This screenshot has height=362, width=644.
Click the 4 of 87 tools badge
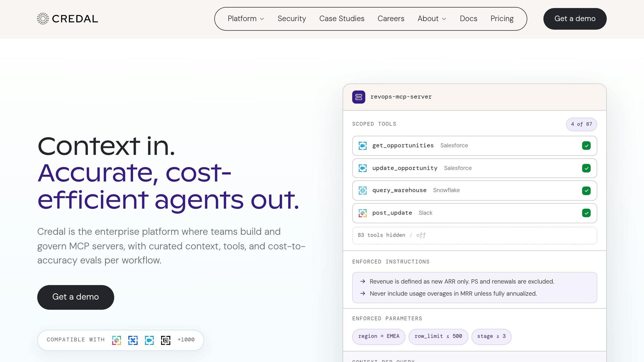[x=581, y=124]
